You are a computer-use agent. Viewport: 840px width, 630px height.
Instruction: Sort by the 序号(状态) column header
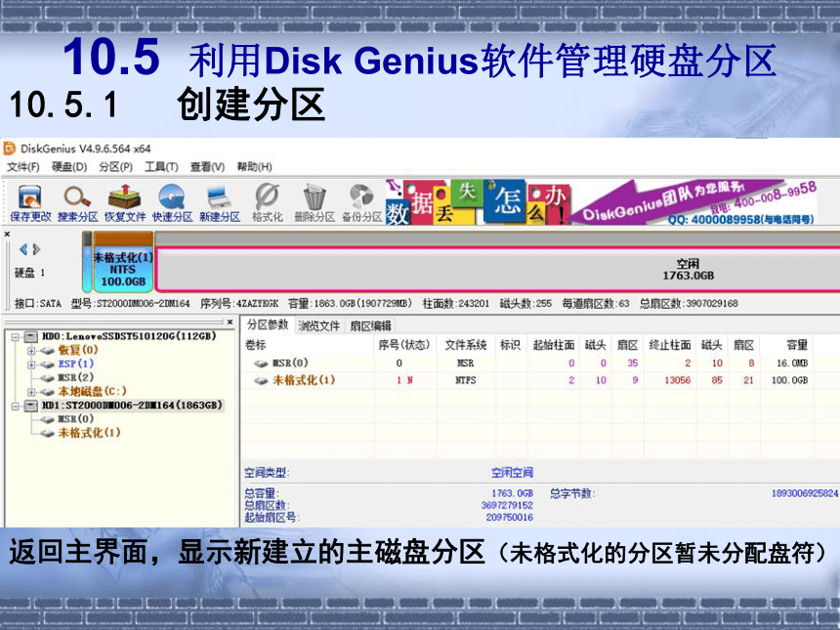(x=405, y=345)
